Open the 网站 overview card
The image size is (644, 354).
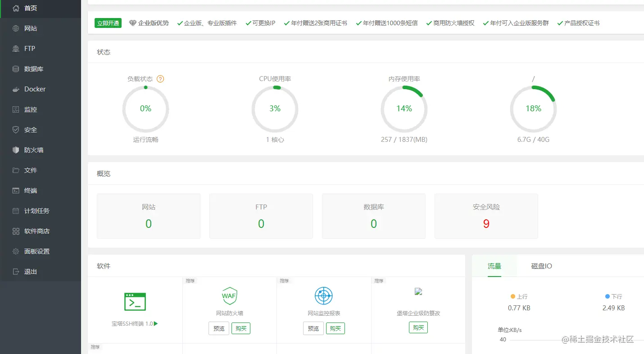click(149, 216)
